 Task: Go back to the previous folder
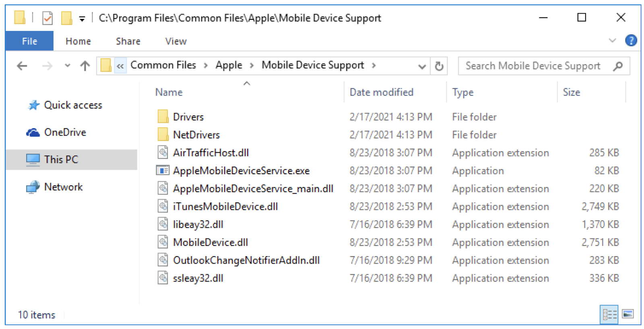point(21,66)
